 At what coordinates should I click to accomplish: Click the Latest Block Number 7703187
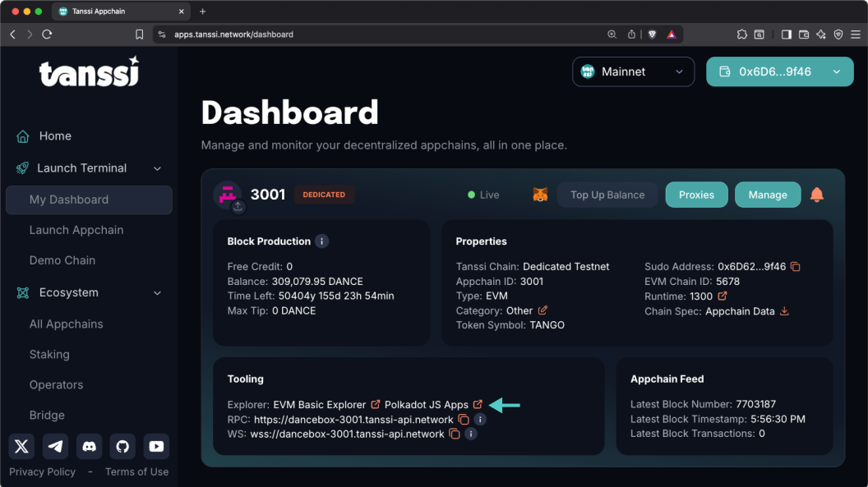click(755, 404)
